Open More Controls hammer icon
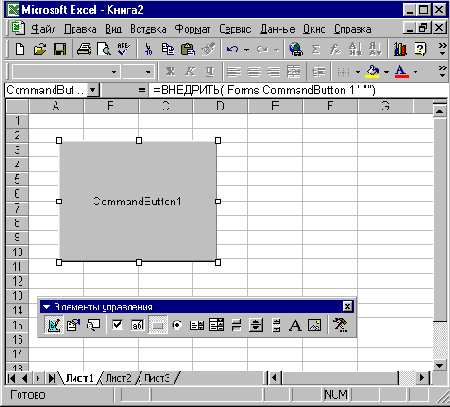Image resolution: width=450 pixels, height=407 pixels. coord(340,325)
